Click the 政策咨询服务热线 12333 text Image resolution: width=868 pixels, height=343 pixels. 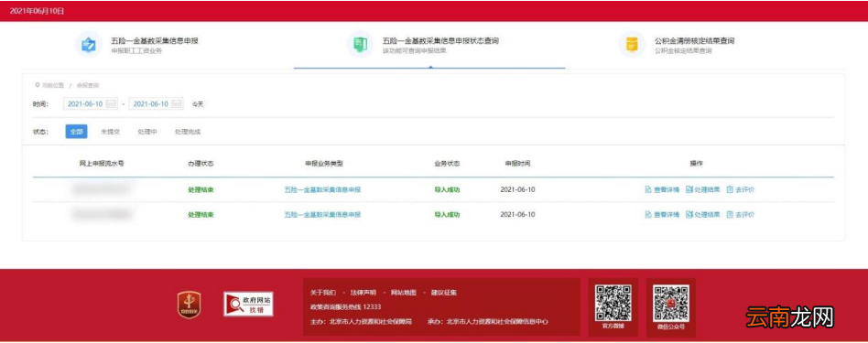tap(345, 306)
